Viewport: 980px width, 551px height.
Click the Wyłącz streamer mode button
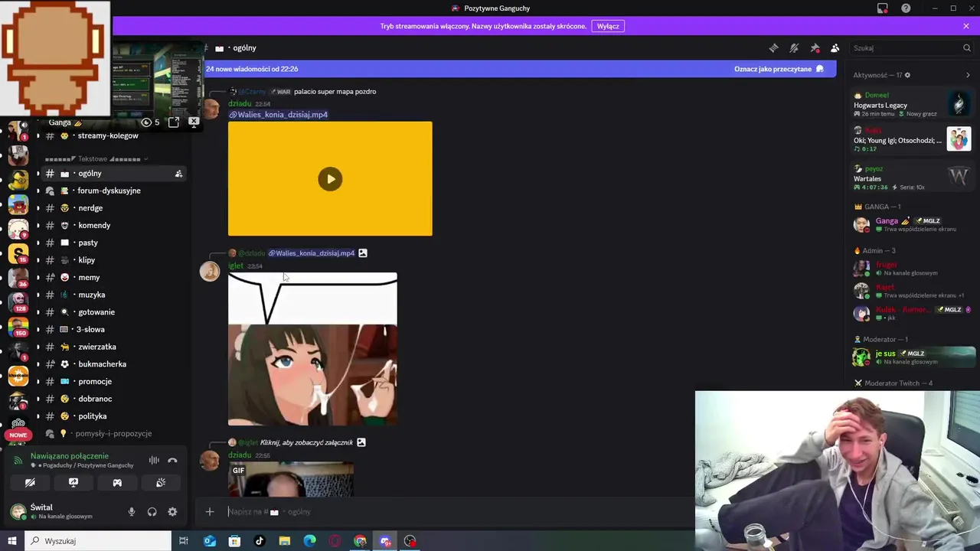pyautogui.click(x=608, y=26)
